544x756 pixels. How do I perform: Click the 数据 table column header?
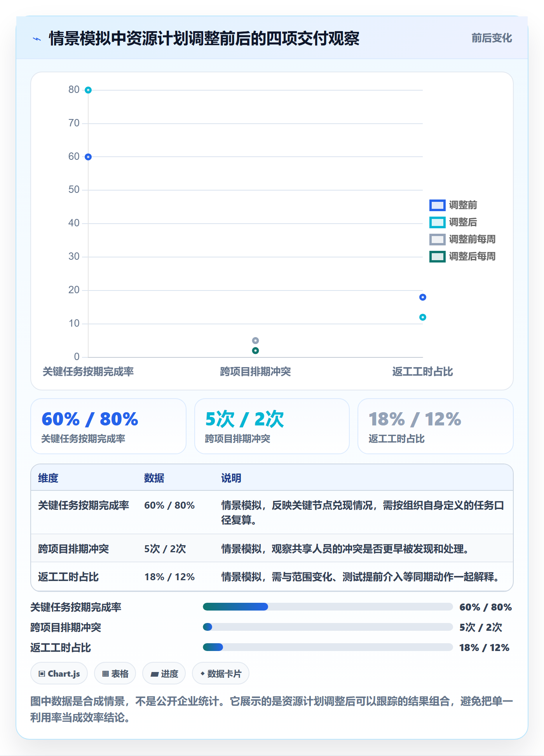click(x=154, y=478)
